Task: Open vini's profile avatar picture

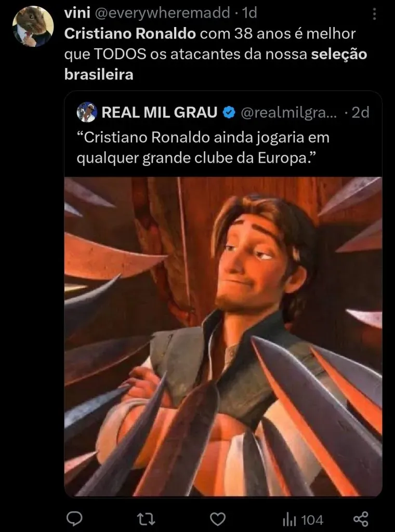Action: [x=33, y=26]
